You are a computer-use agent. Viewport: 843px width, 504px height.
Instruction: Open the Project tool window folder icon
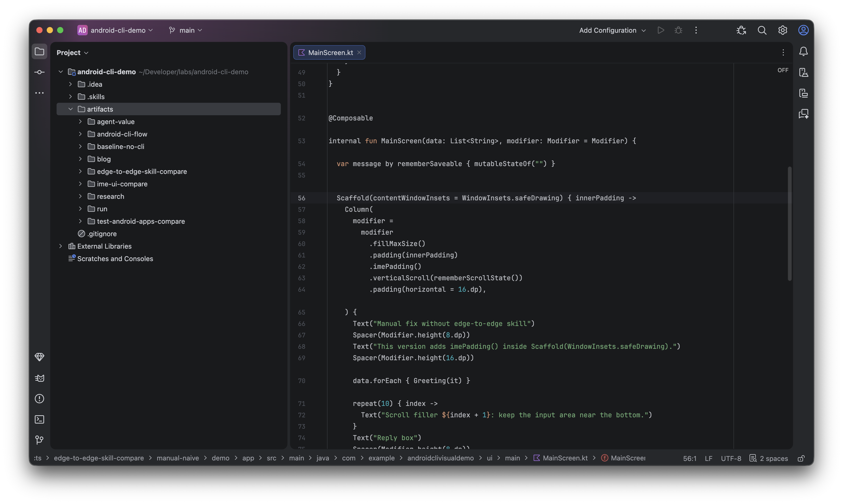point(39,52)
